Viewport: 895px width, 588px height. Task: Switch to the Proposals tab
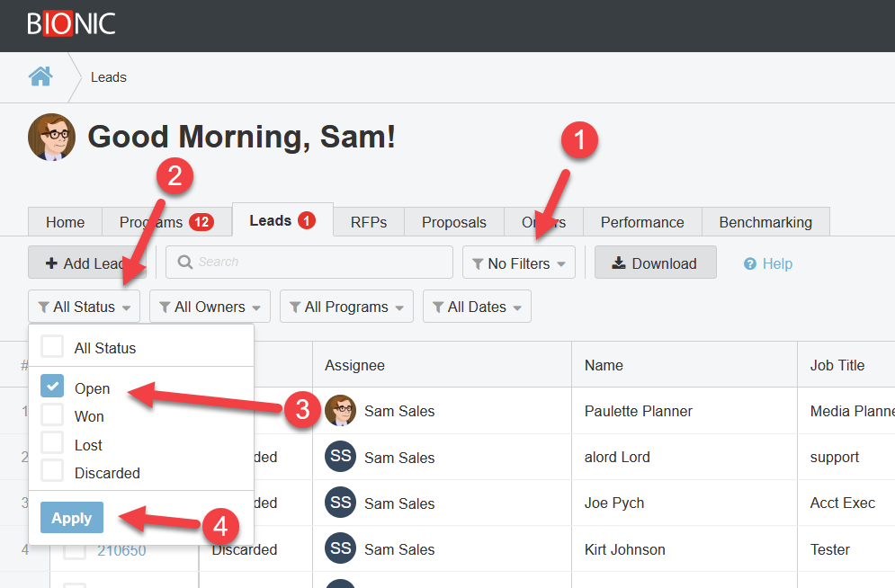tap(453, 222)
